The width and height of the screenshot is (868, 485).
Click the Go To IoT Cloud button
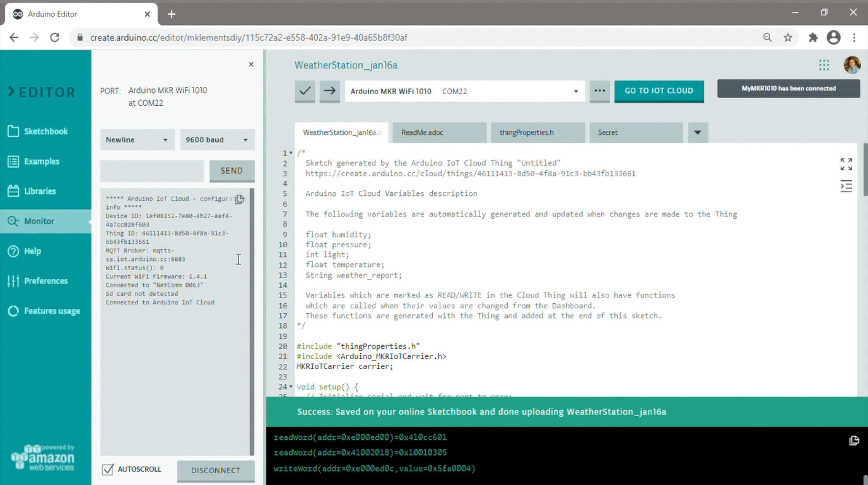click(x=658, y=91)
